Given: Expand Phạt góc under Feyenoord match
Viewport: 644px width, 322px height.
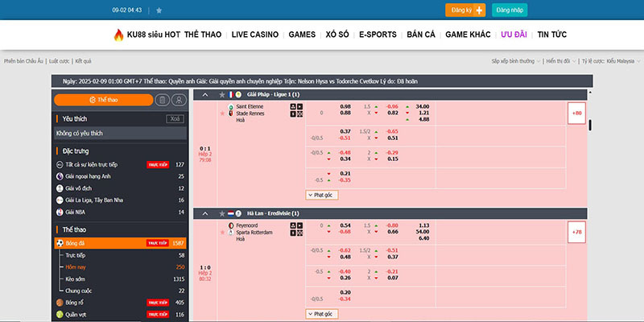Looking at the screenshot, I should click(x=320, y=313).
